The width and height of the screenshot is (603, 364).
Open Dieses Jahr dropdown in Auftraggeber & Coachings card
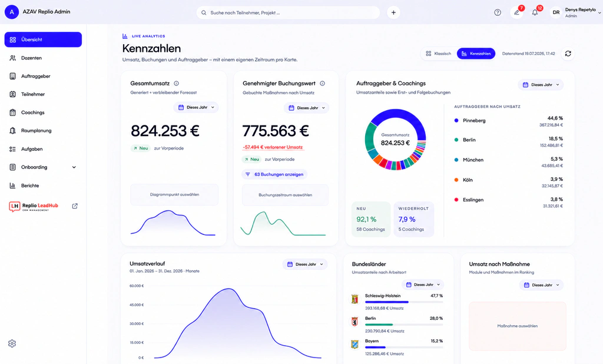(x=541, y=85)
